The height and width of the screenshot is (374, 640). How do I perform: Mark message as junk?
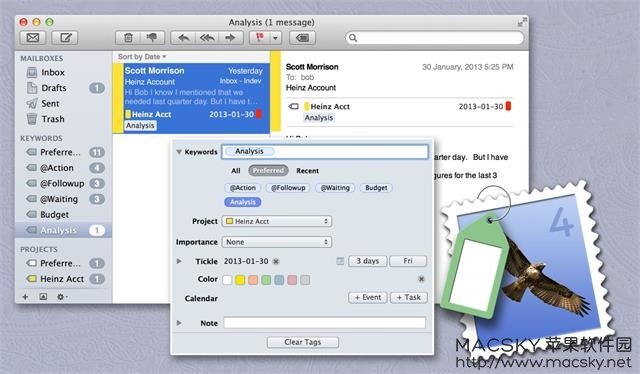(152, 38)
